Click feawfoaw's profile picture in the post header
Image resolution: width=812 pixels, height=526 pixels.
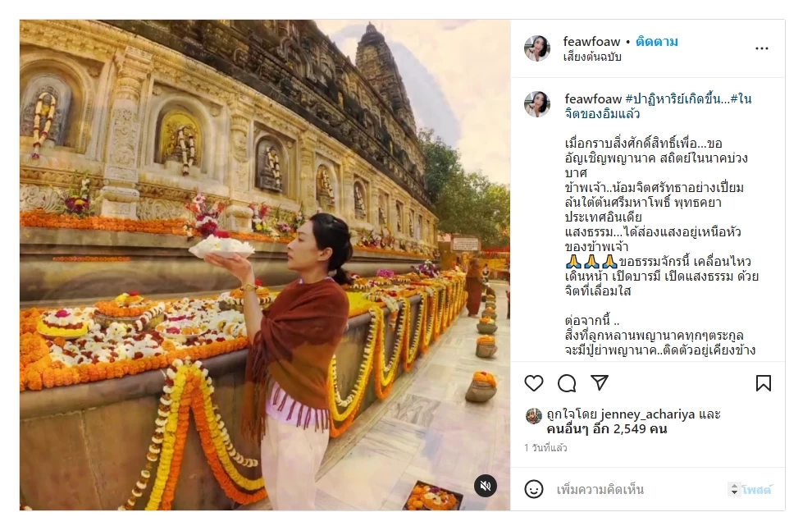[538, 48]
